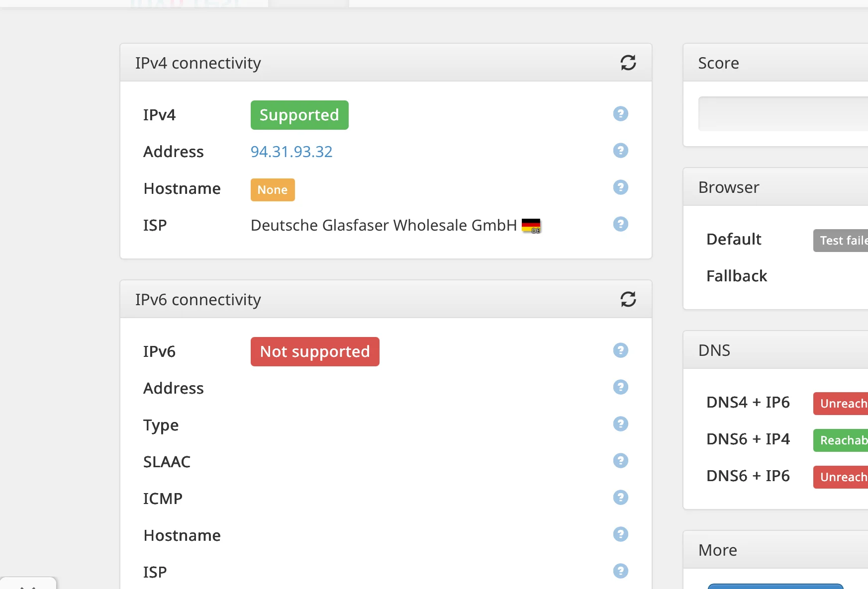868x589 pixels.
Task: Click the Browser panel heading
Action: pos(729,187)
